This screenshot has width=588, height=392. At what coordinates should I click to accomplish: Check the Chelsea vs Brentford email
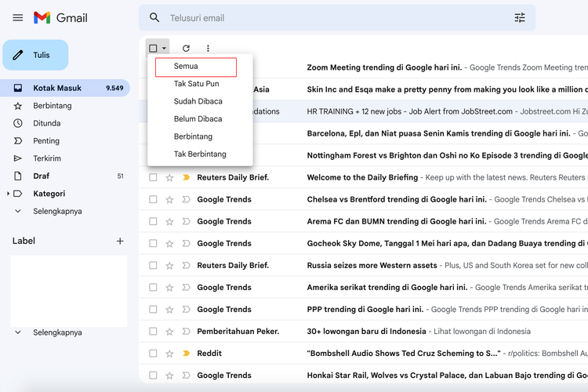click(153, 200)
